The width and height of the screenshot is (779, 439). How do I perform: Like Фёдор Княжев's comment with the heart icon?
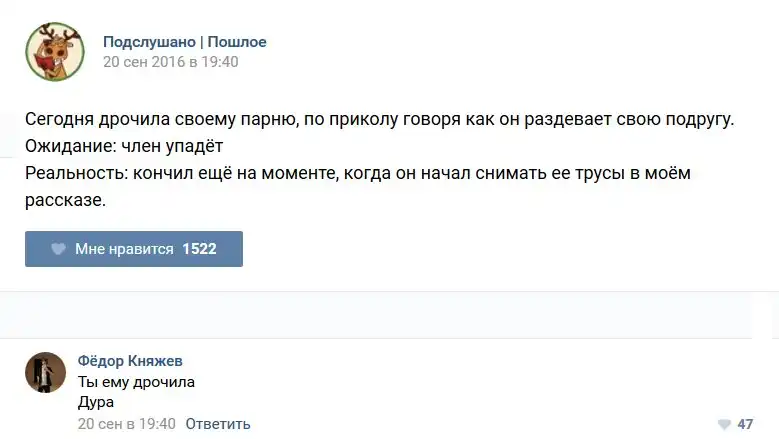click(725, 424)
